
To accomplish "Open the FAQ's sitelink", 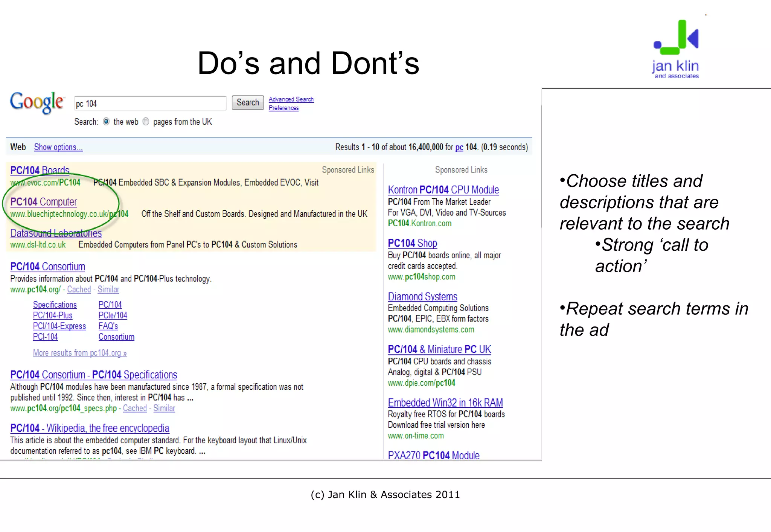I will click(x=108, y=326).
